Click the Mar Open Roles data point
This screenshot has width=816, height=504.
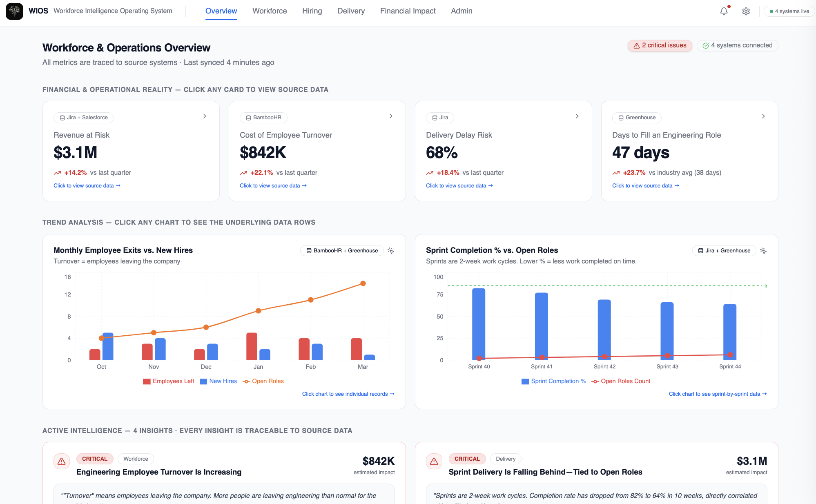pyautogui.click(x=363, y=283)
